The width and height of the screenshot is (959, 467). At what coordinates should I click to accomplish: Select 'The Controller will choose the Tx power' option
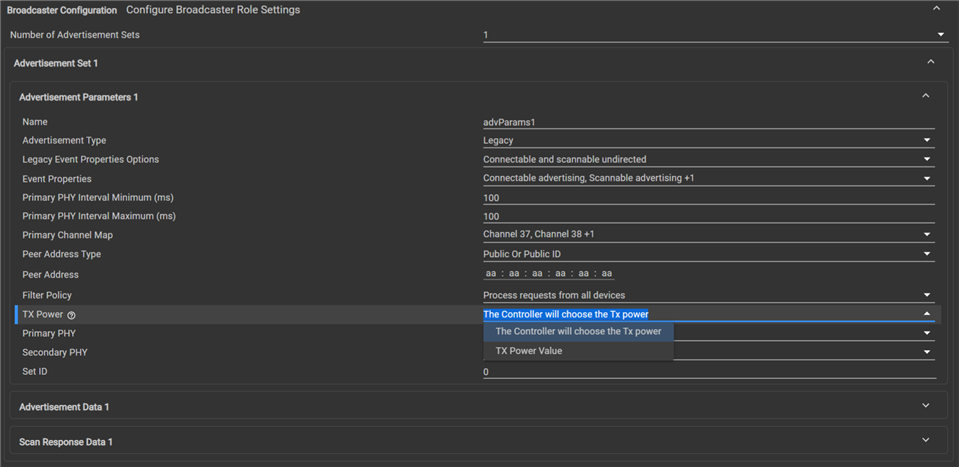click(x=579, y=331)
